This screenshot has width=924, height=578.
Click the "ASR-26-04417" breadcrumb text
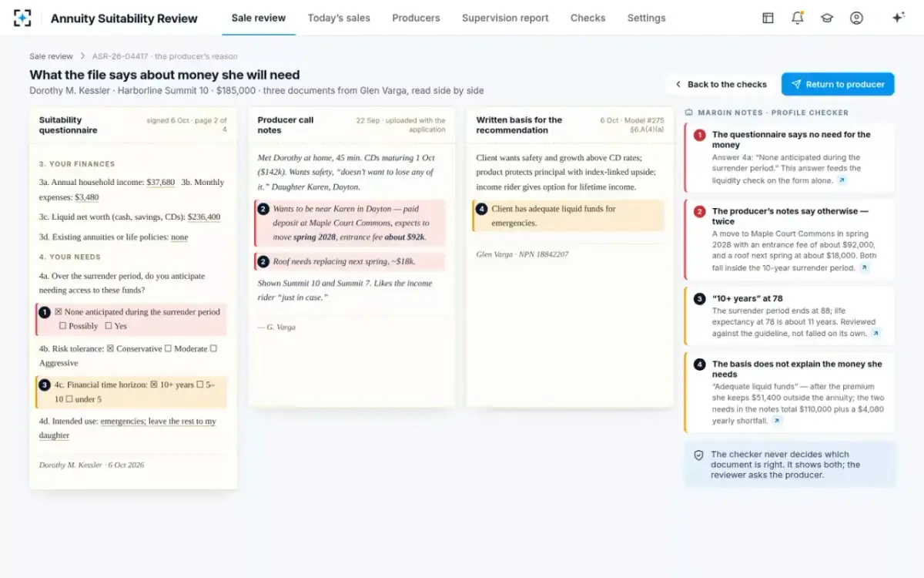coord(119,56)
